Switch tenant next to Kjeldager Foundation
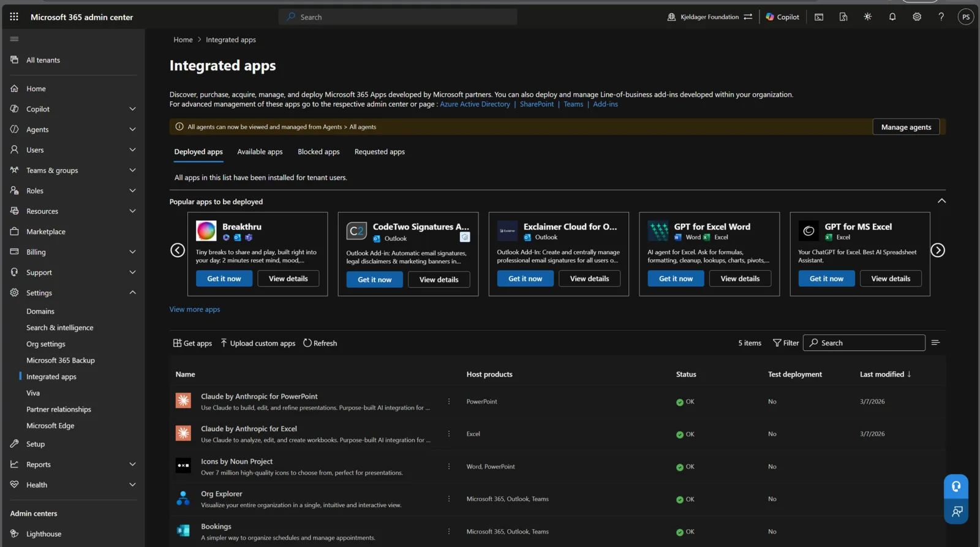 click(x=748, y=17)
